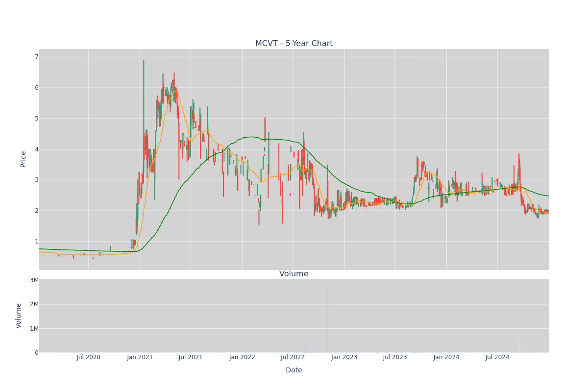The width and height of the screenshot is (588, 392).
Task: Click the price axis value 2
Action: pyautogui.click(x=36, y=211)
